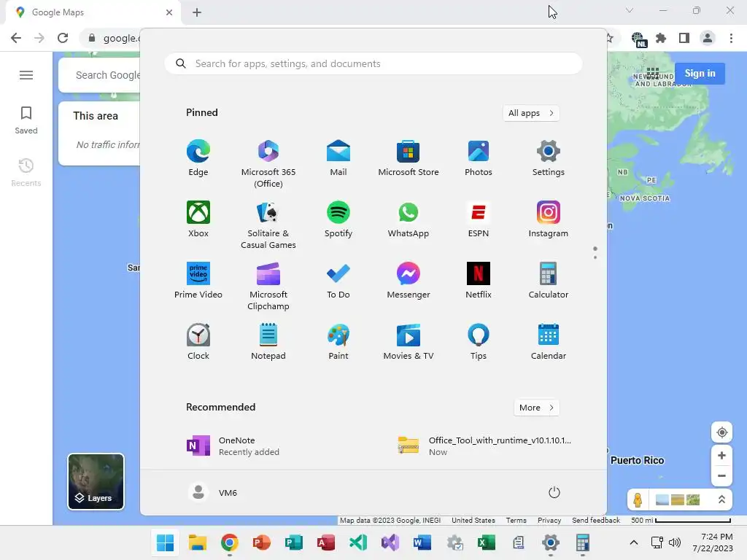Open the ESPN app
This screenshot has width=747, height=560.
pos(479,219)
